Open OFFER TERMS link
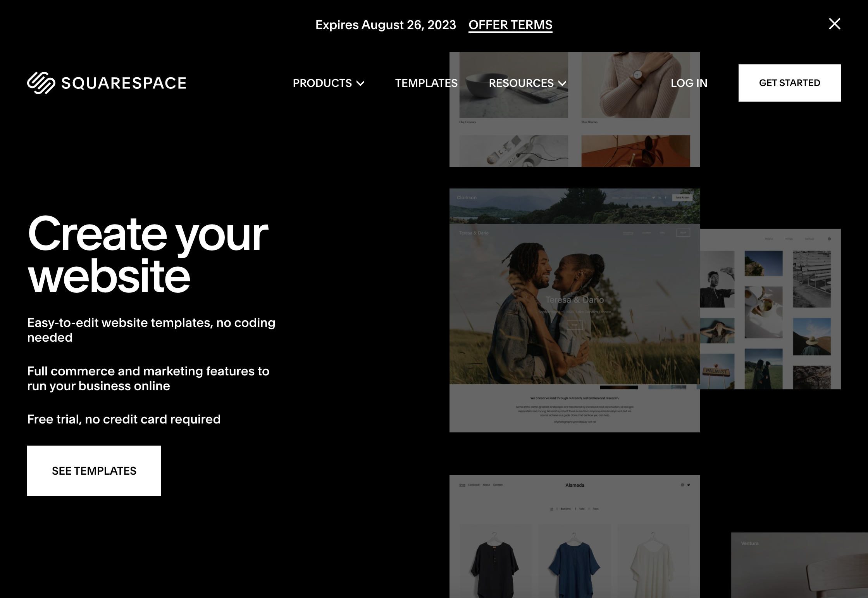Screen dimensions: 868x598 tap(510, 24)
